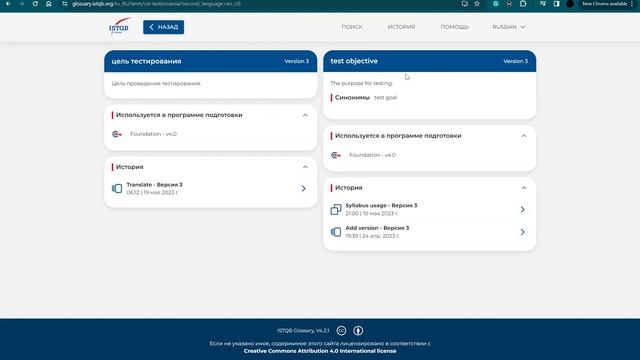This screenshot has height=360, width=640.
Task: Go back with the НАЗАД button
Action: pos(163,27)
